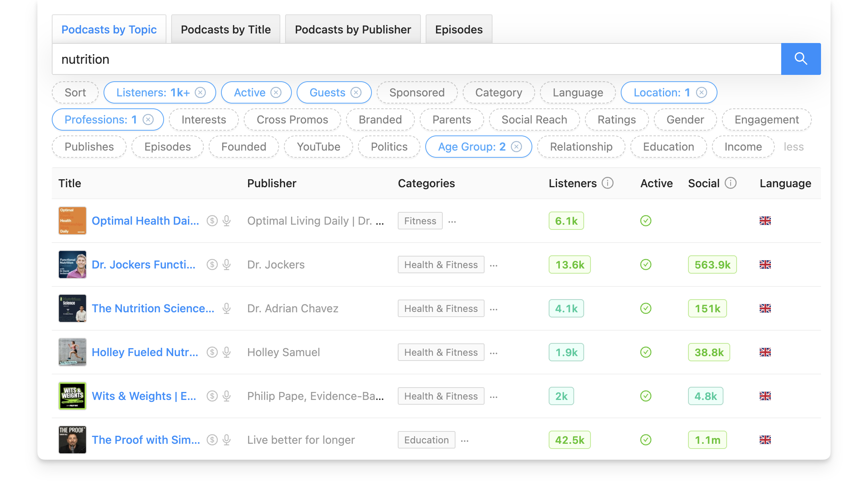Click the 563.9k social reach badge
This screenshot has height=482, width=868.
pyautogui.click(x=712, y=265)
